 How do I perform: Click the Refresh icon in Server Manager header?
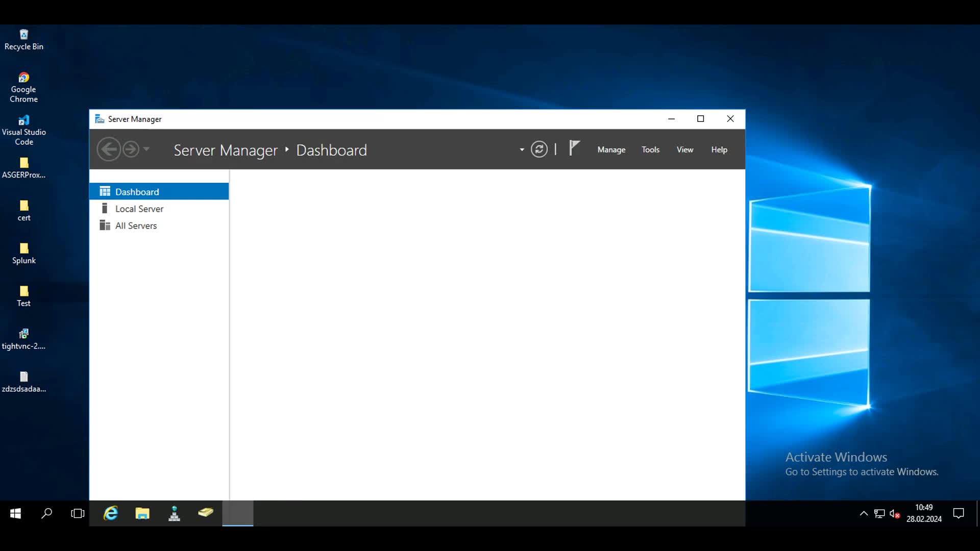539,149
